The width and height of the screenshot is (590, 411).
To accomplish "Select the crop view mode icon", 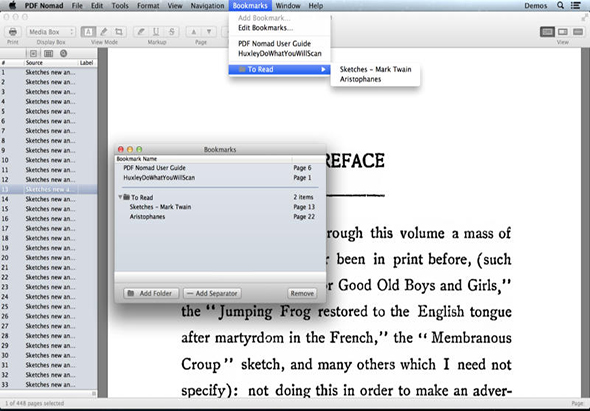I will (119, 32).
